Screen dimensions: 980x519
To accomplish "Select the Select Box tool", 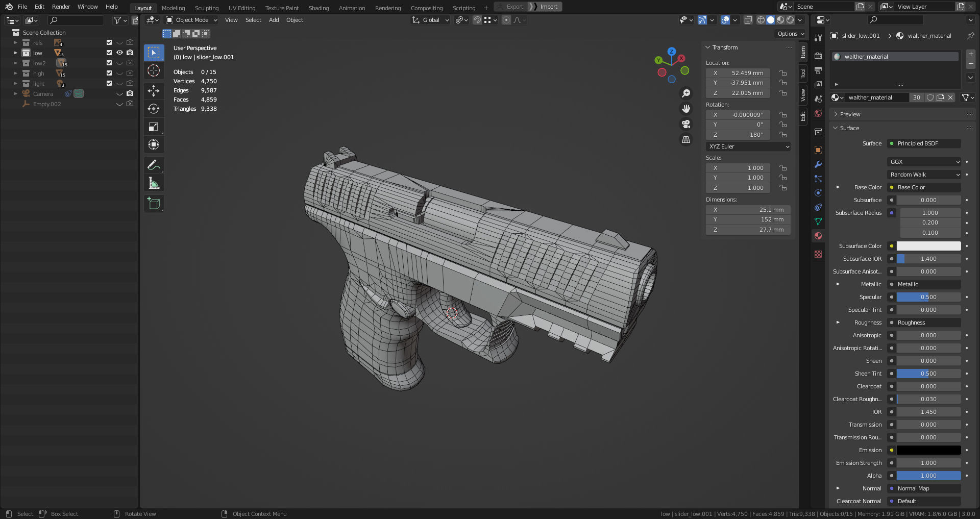I will pyautogui.click(x=154, y=53).
